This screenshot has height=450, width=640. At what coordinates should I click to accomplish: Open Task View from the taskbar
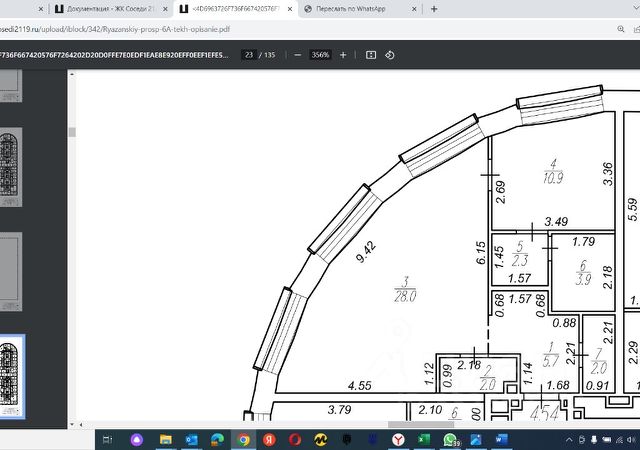[x=107, y=439]
